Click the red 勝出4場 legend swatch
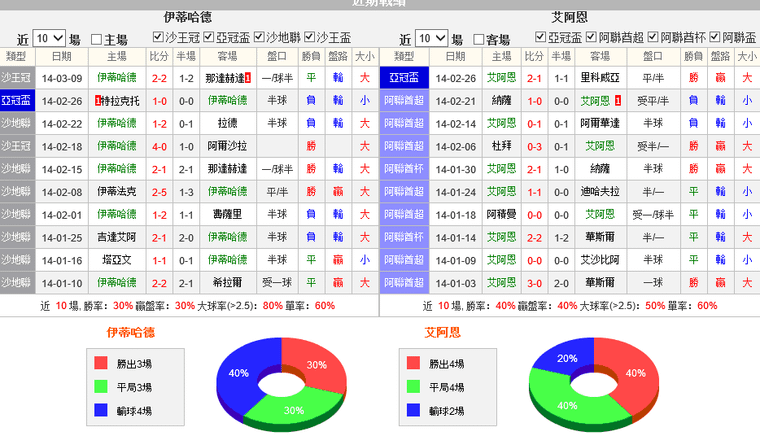The image size is (760, 444). (413, 363)
